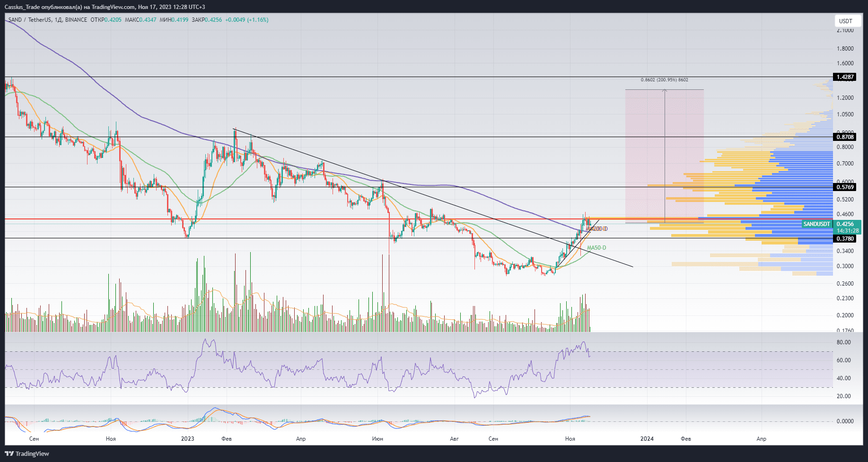Screen dimensions: 868x462
Task: Click the Авг month label on time axis
Action: point(454,439)
